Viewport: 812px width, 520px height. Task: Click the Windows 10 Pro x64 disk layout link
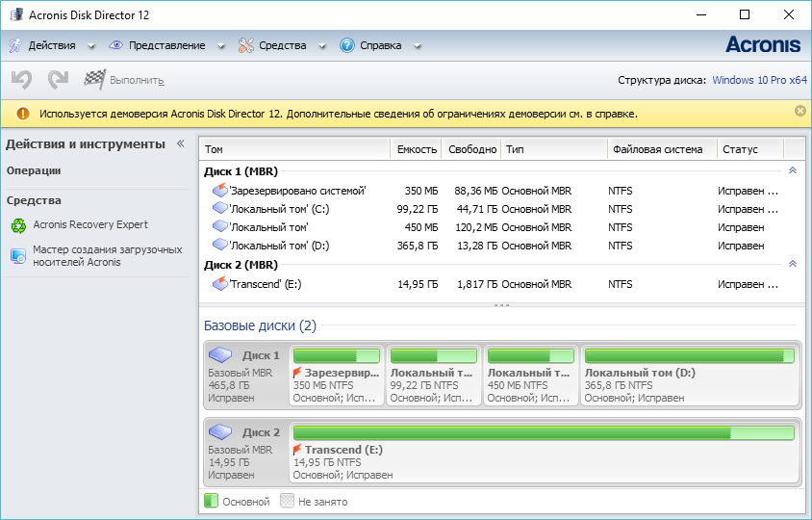point(760,80)
